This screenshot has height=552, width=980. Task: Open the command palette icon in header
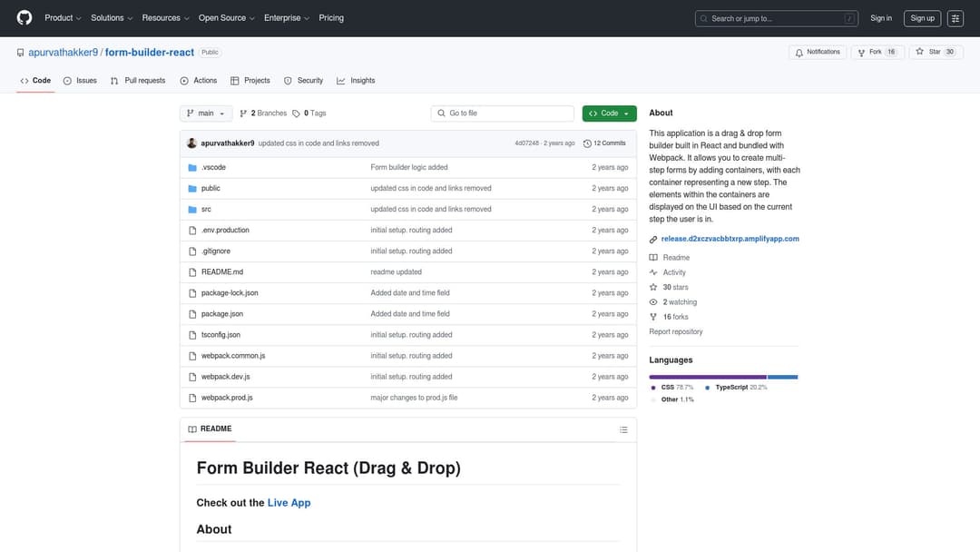point(955,18)
